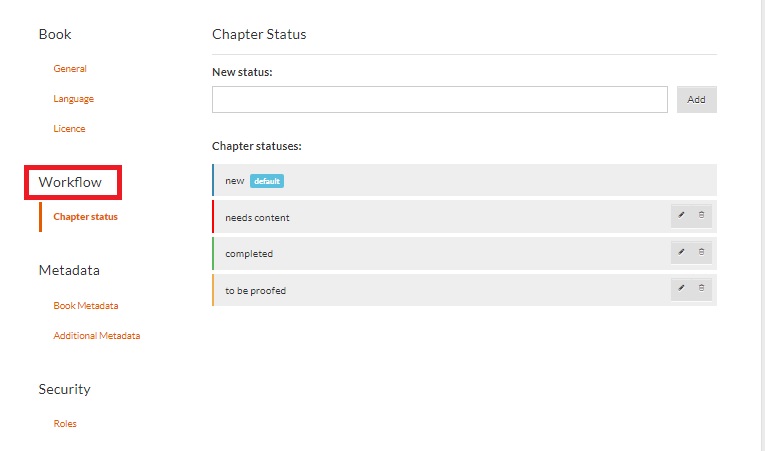
Task: Navigate to Additional Metadata
Action: tap(96, 336)
